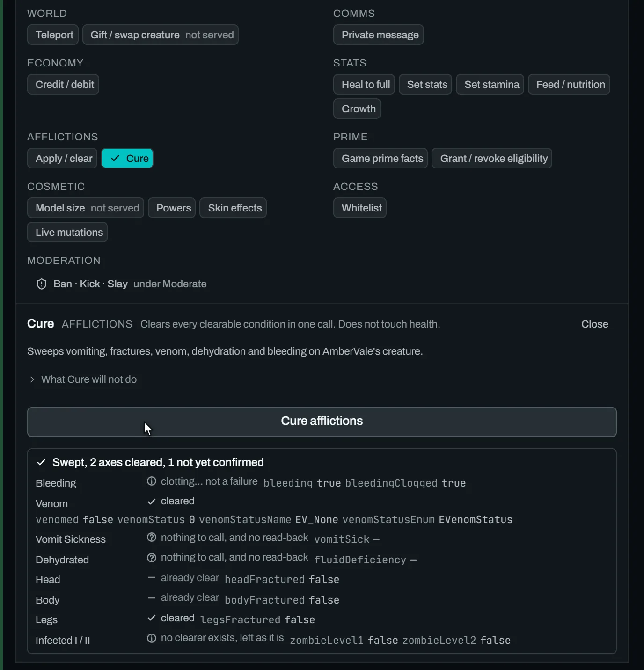Image resolution: width=644 pixels, height=670 pixels.
Task: Click the checkmark icon on the Venom row
Action: [x=152, y=502]
